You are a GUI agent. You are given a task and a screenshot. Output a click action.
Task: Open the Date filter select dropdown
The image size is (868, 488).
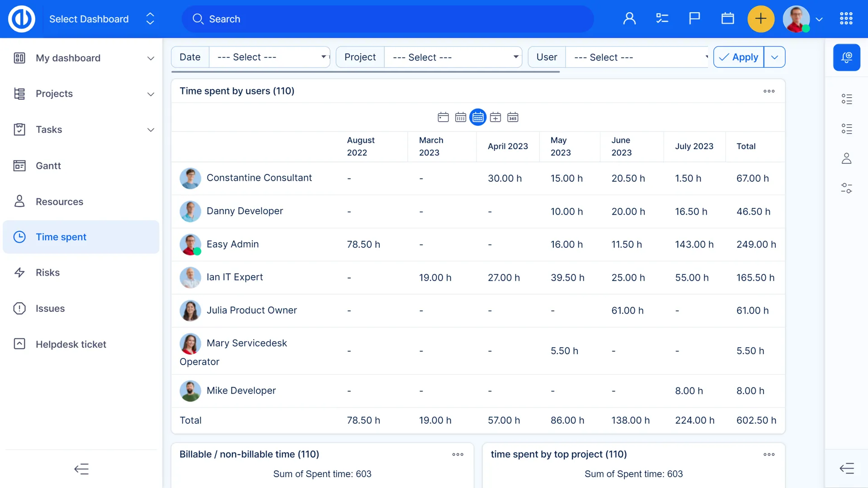point(270,57)
